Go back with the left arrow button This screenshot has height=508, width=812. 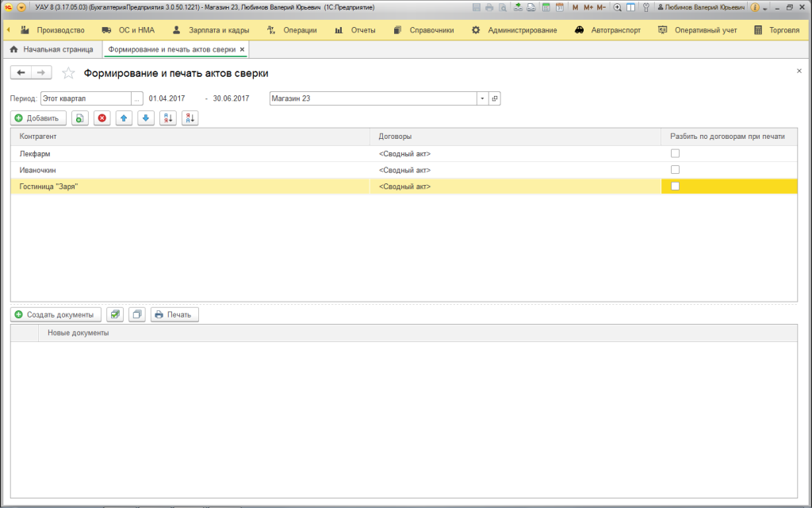point(21,72)
